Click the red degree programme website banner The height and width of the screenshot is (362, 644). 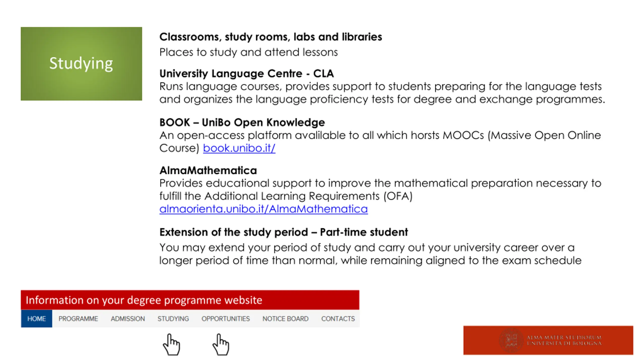click(190, 300)
